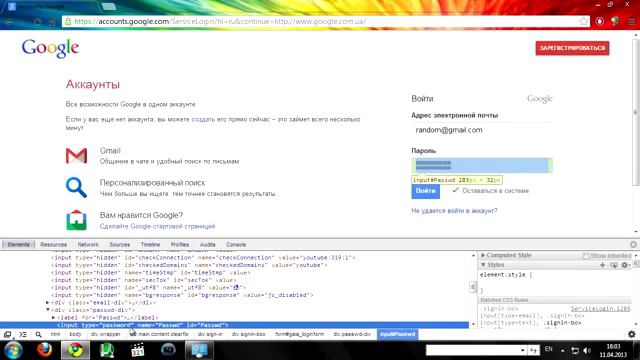Launch Firefox from the taskbar
The image size is (640, 360).
(x=44, y=350)
